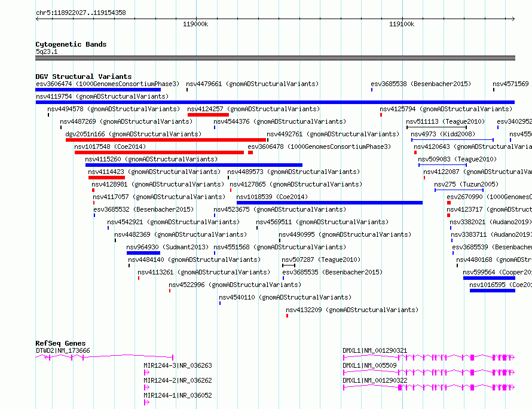The height and width of the screenshot is (409, 532).
Task: Select the nsv4973 thin blue span line
Action: [x=452, y=140]
